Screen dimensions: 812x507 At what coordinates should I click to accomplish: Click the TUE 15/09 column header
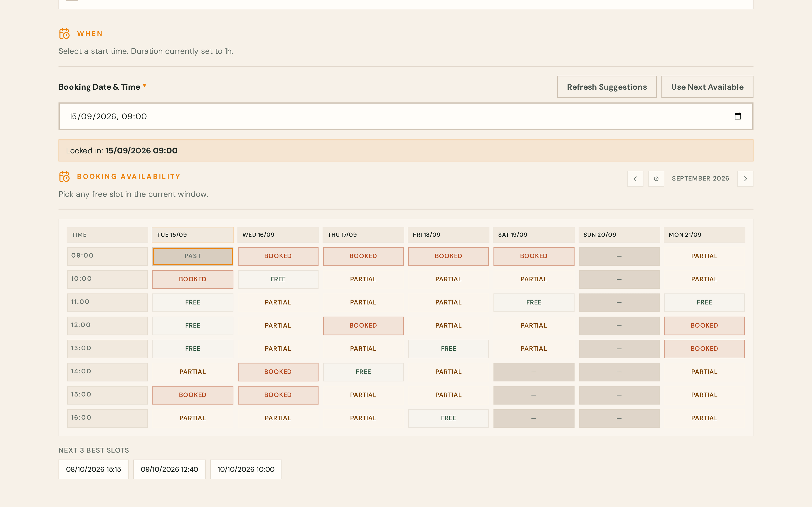tap(193, 235)
